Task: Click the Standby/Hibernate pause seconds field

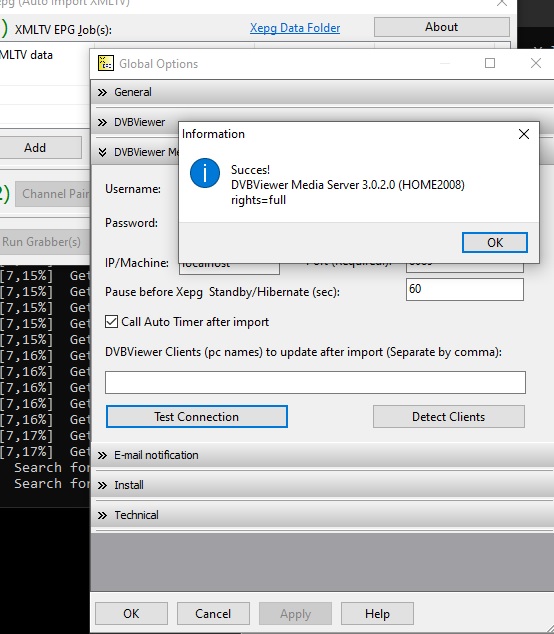Action: coord(465,290)
